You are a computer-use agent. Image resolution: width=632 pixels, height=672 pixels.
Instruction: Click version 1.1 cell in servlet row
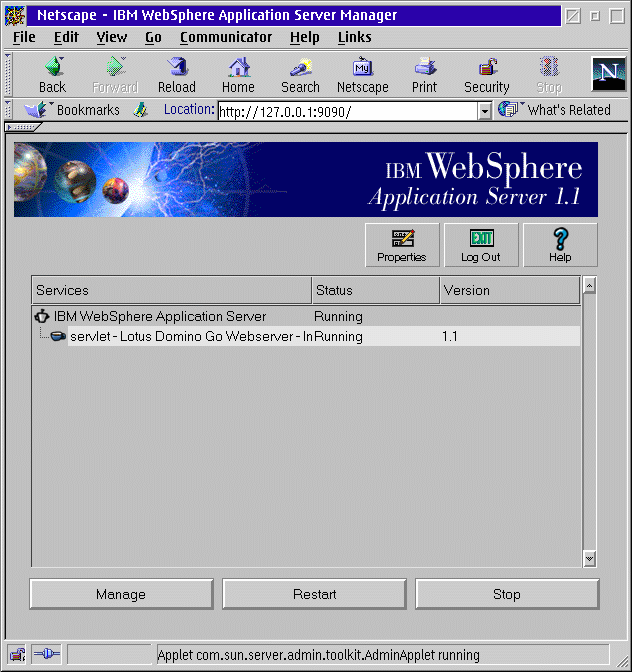pos(450,336)
